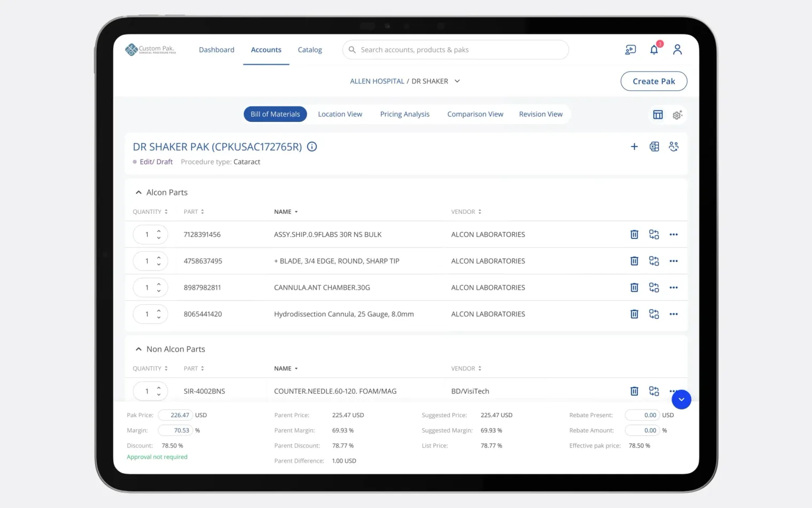Open notifications bell

pyautogui.click(x=654, y=49)
